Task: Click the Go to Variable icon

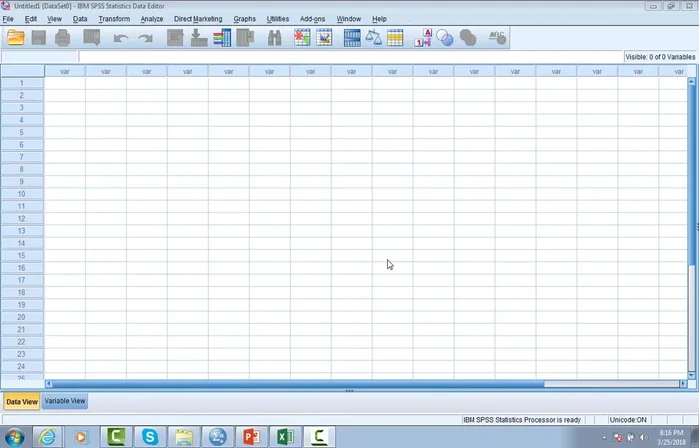Action: coord(198,38)
